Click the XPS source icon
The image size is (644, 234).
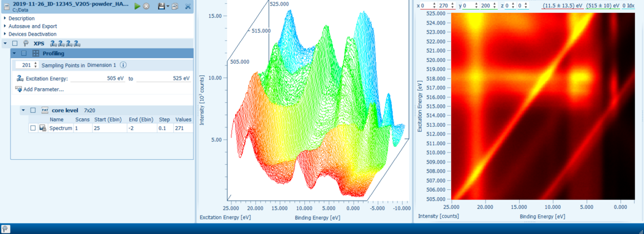click(x=26, y=43)
